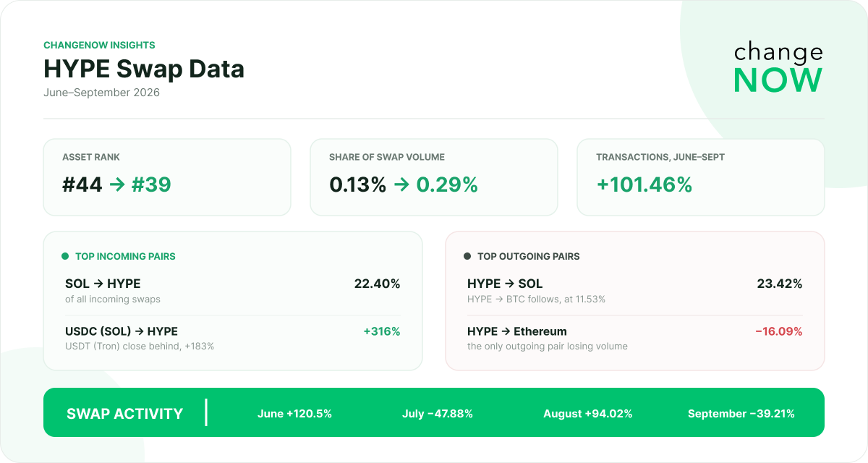Click the 'HYPE Swap Data' title

pos(144,69)
